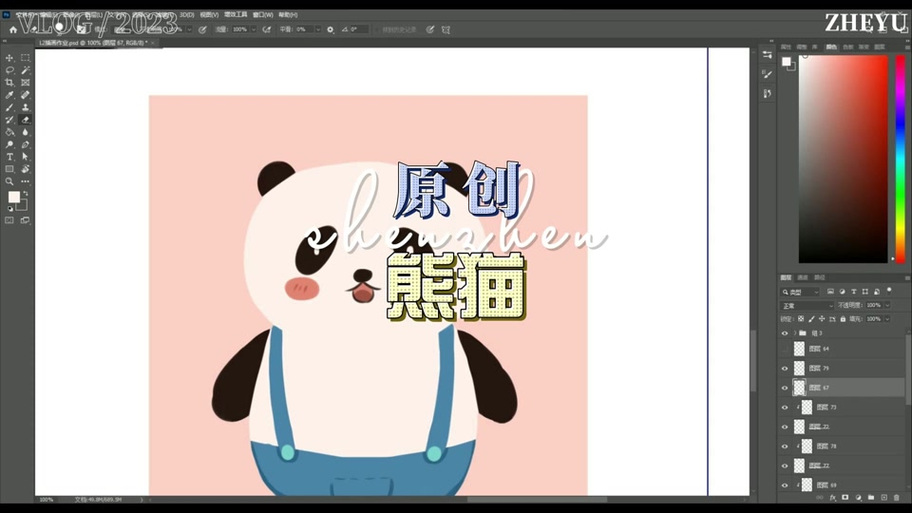This screenshot has width=912, height=513.
Task: Select the Rectangle shape tool
Action: point(9,169)
